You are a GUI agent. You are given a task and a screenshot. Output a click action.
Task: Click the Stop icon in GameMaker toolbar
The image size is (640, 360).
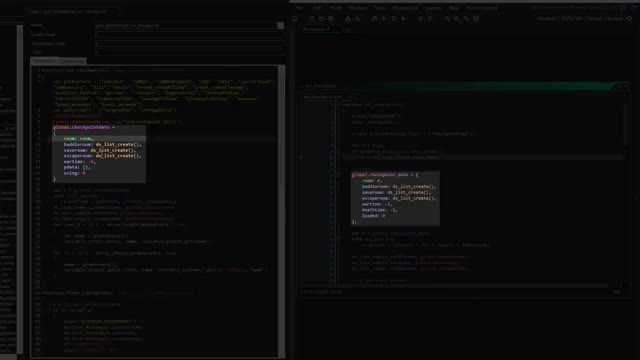point(394,19)
